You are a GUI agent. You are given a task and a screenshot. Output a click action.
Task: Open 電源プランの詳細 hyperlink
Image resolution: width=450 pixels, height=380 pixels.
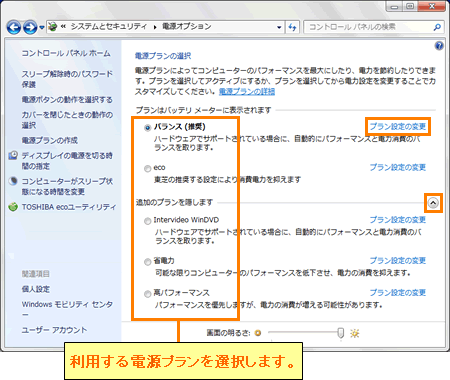(x=247, y=91)
